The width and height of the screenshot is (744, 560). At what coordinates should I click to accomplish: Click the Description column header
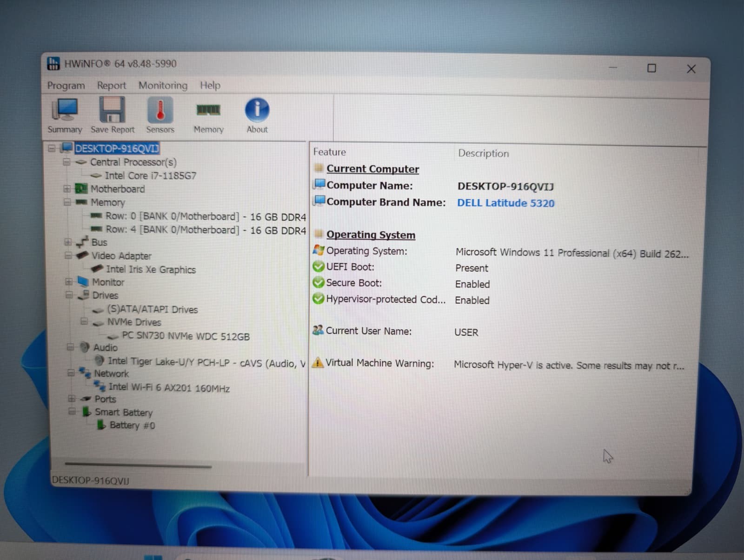point(484,153)
